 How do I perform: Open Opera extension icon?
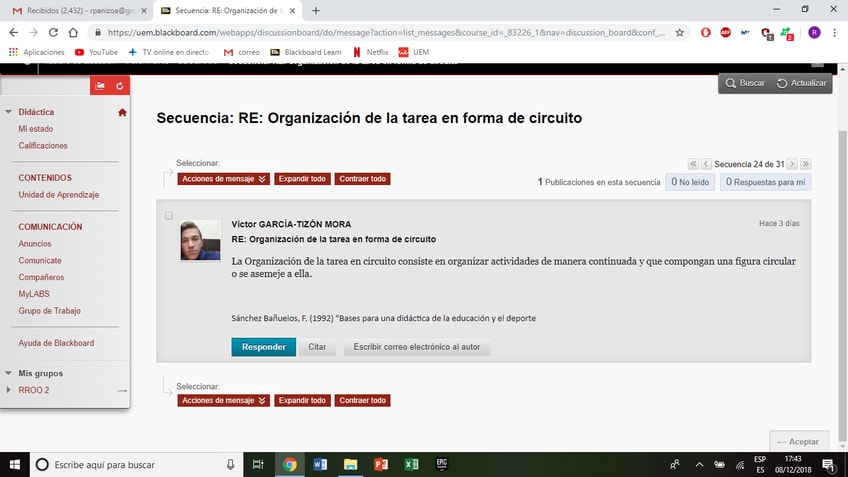click(x=706, y=32)
